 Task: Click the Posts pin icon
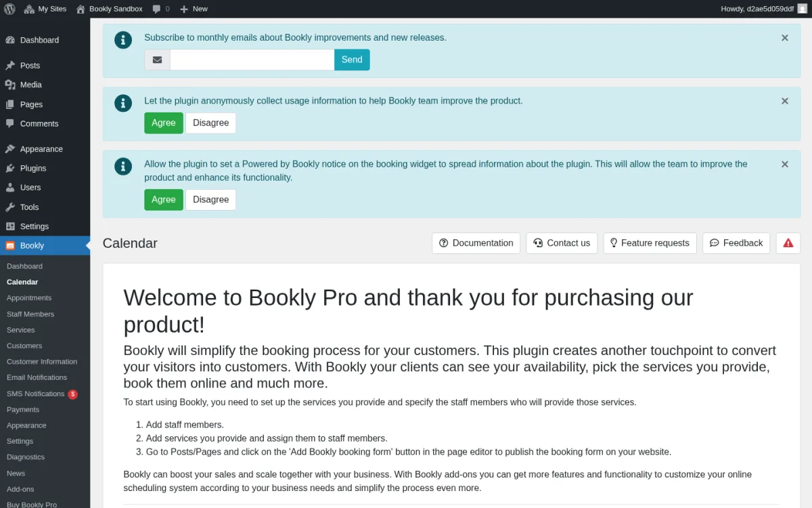tap(10, 66)
